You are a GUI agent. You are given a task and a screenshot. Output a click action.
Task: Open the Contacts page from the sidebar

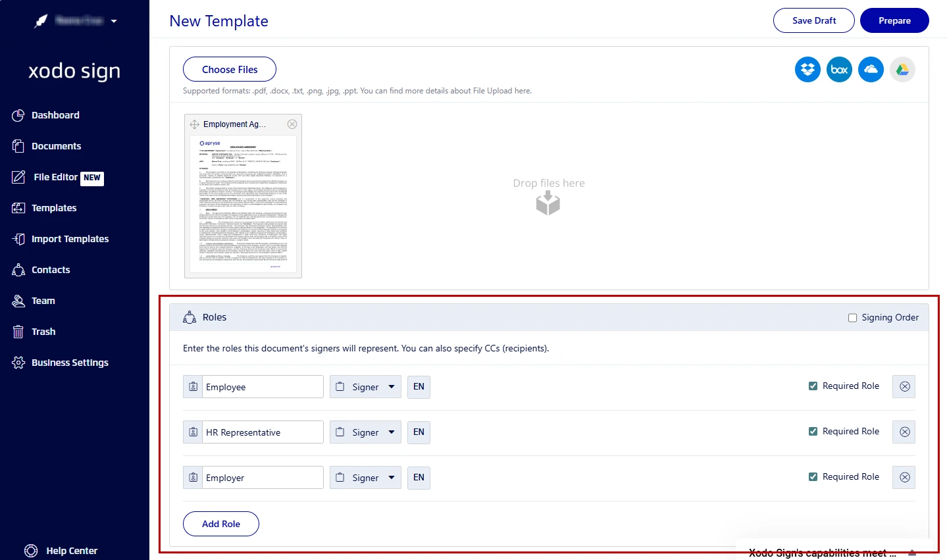click(x=51, y=269)
